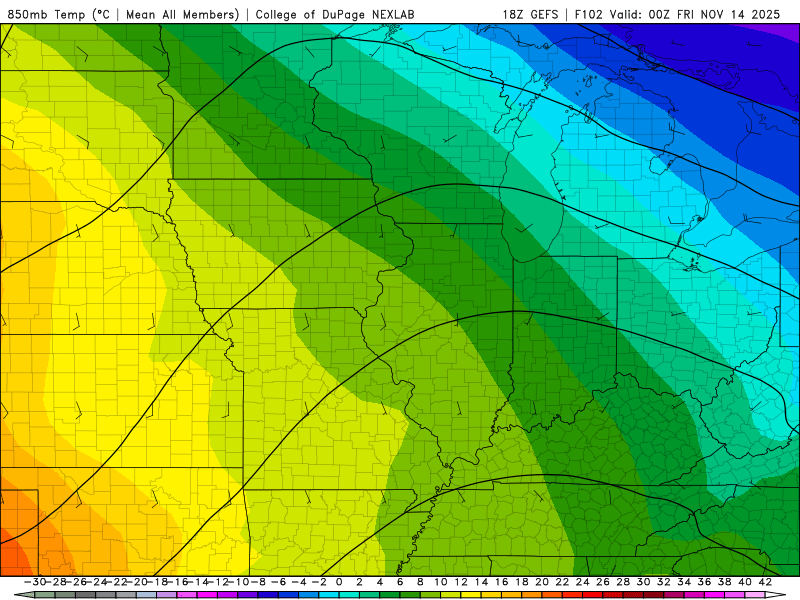
Task: Click the 20 legend value
Action: pyautogui.click(x=542, y=582)
